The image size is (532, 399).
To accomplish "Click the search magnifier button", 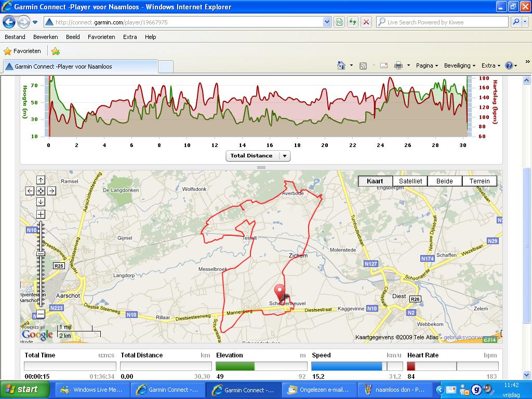I will 516,22.
